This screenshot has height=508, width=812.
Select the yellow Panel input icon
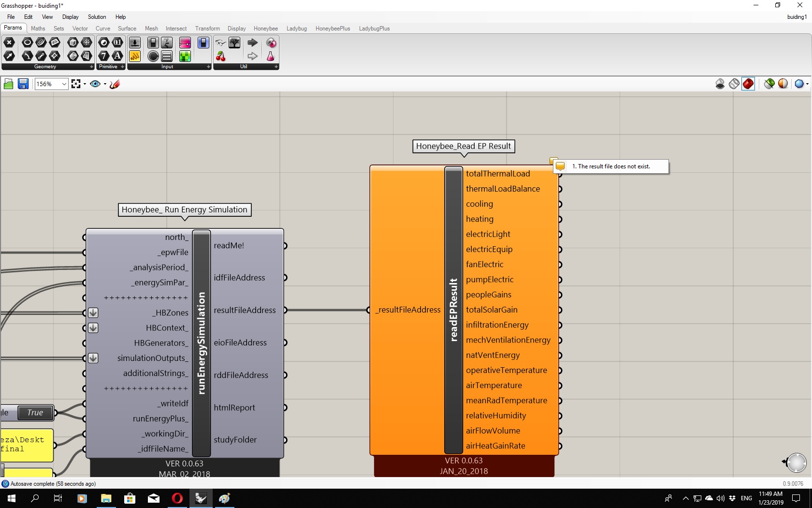point(135,56)
